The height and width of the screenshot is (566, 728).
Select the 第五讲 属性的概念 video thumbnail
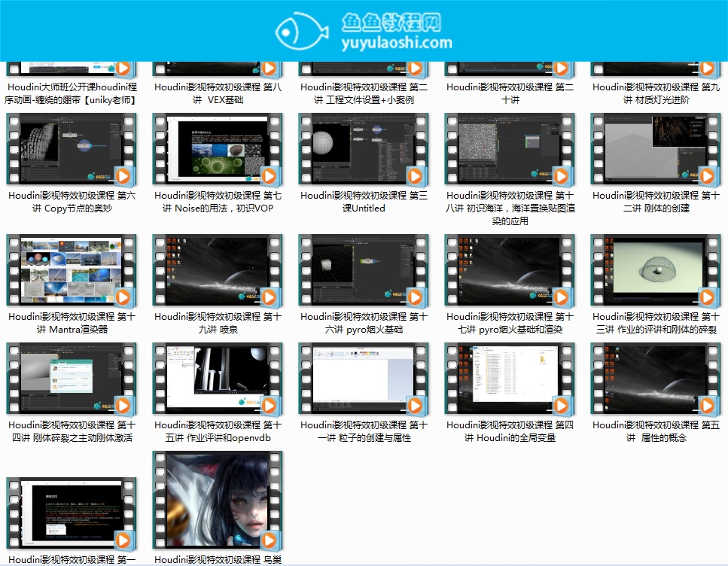coord(656,379)
